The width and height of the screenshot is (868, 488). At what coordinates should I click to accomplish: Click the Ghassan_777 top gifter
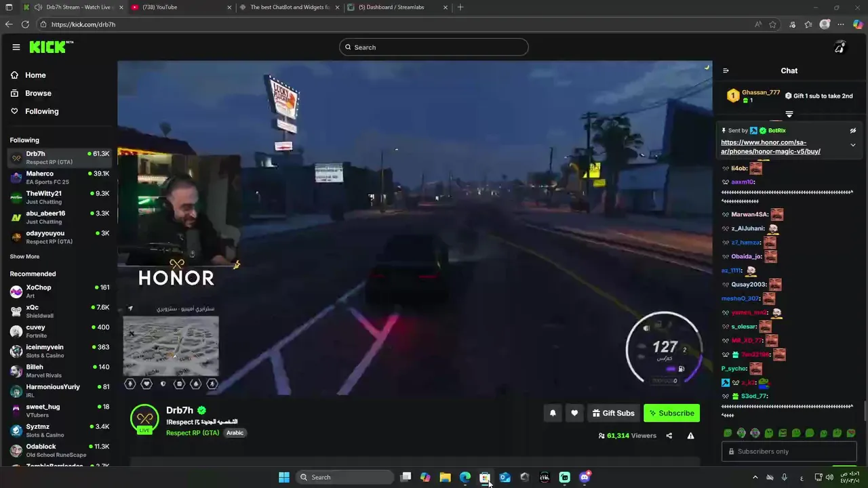(754, 96)
